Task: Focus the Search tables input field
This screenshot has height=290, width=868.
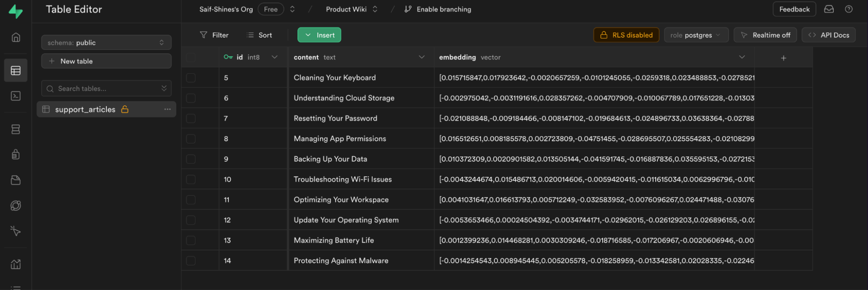Action: pyautogui.click(x=104, y=88)
